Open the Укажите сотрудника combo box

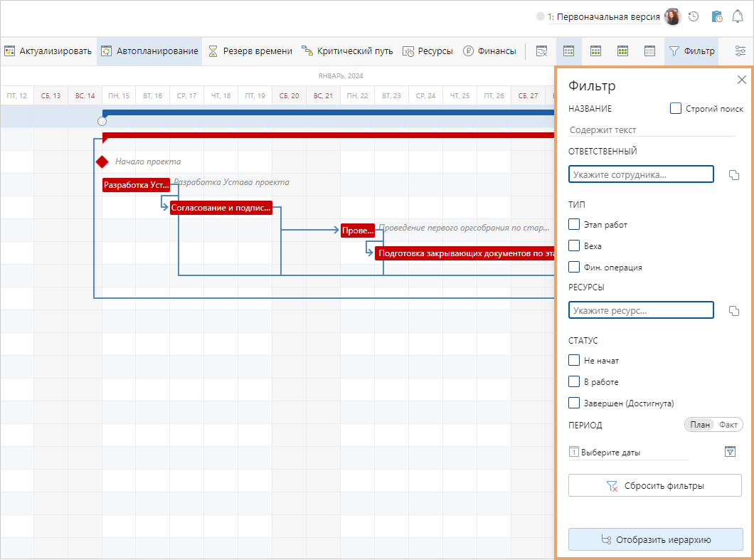click(x=640, y=174)
